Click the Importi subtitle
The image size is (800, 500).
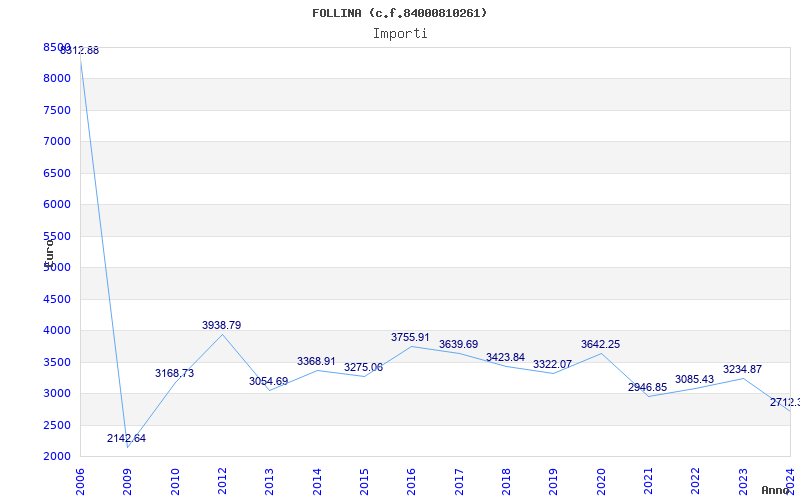[x=400, y=34]
